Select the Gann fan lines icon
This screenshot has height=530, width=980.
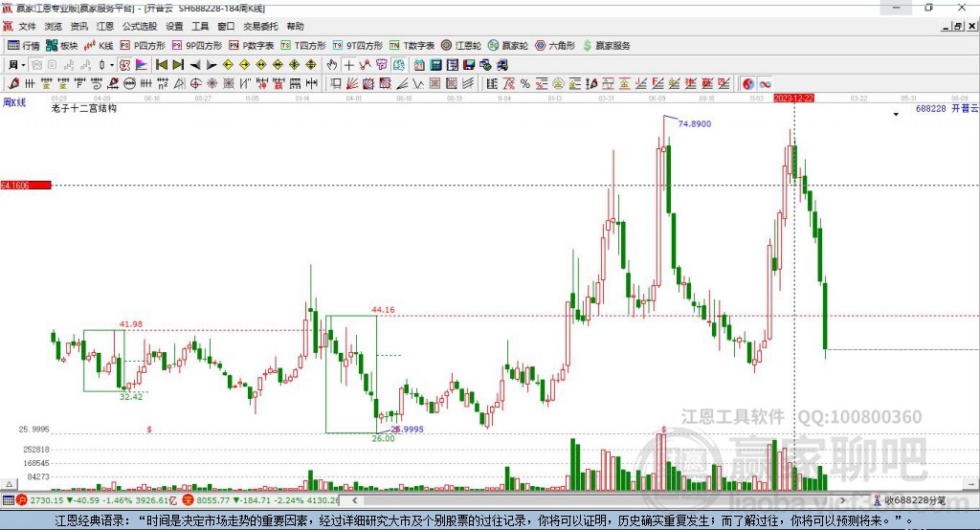352,84
